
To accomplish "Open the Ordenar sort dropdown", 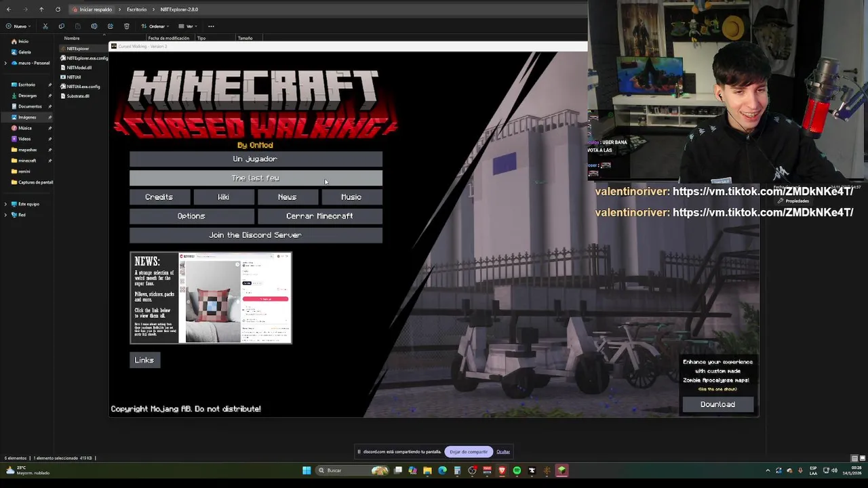I will (x=155, y=26).
